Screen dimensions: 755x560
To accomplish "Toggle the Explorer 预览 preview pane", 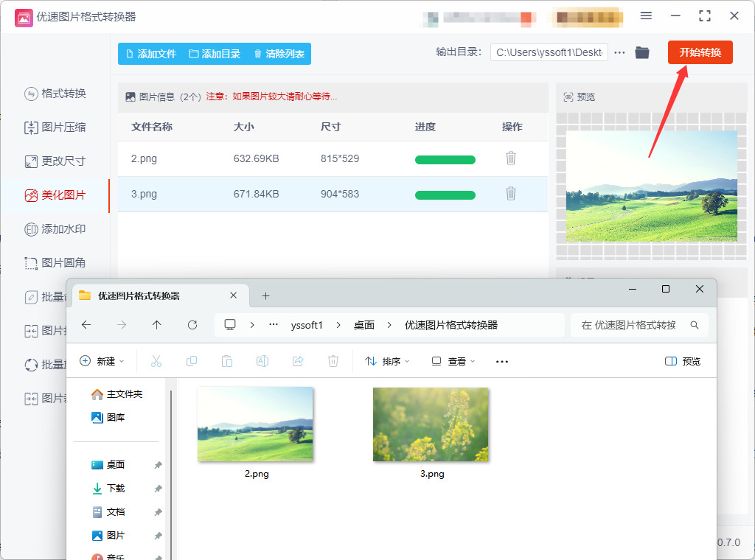I will pyautogui.click(x=683, y=361).
